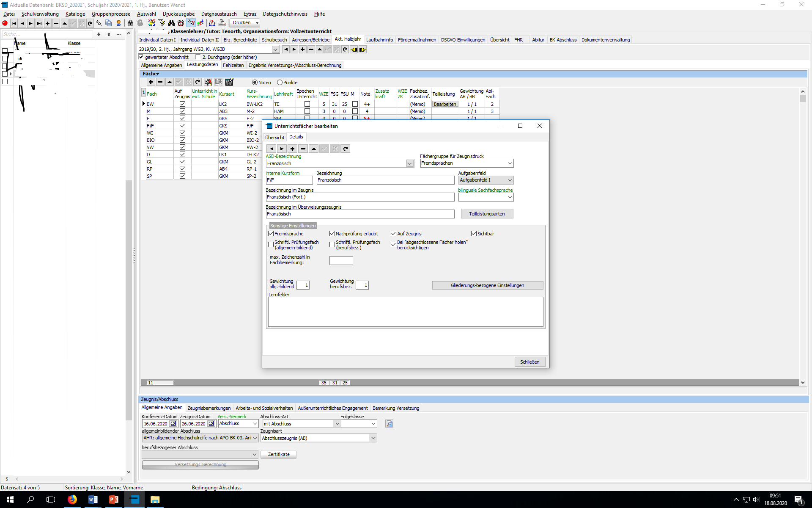Open the Halbjahr selection dropdown
This screenshot has width=812, height=508.
(275, 50)
